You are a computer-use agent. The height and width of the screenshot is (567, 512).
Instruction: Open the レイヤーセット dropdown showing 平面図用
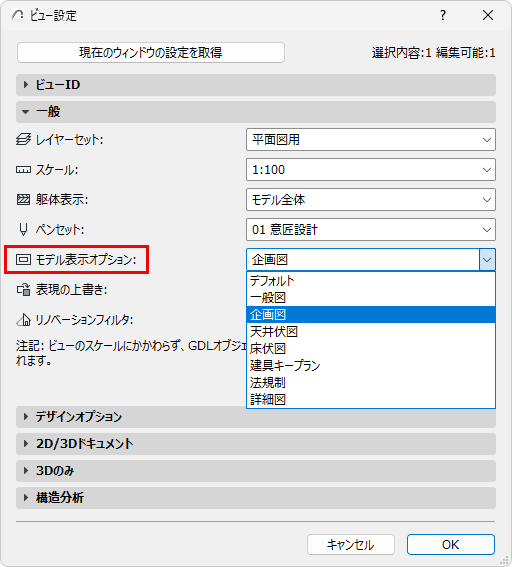point(371,140)
